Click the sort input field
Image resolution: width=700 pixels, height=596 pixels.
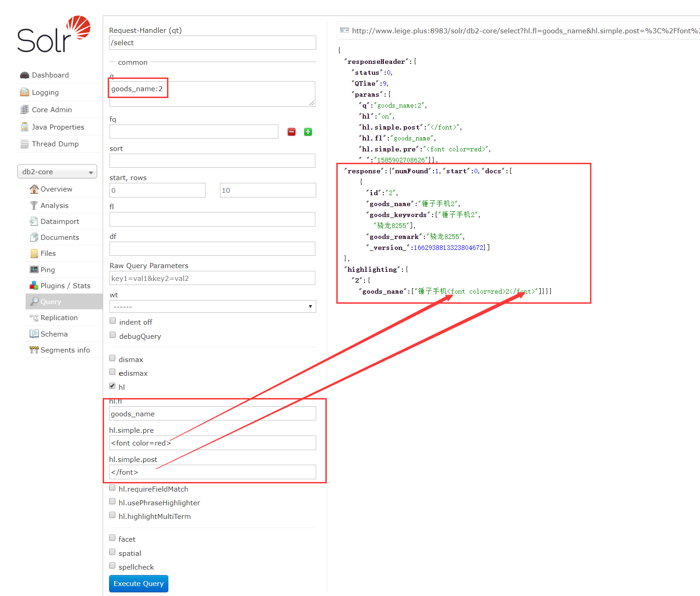pos(212,161)
